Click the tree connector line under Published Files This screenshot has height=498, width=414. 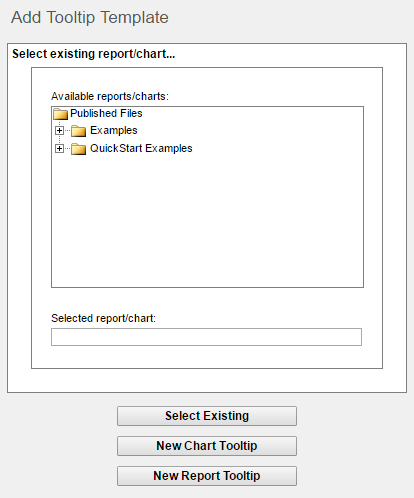[59, 123]
